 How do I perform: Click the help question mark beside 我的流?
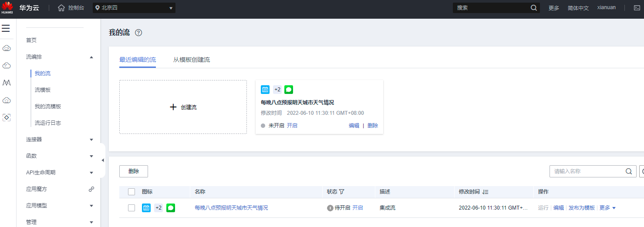pyautogui.click(x=138, y=33)
